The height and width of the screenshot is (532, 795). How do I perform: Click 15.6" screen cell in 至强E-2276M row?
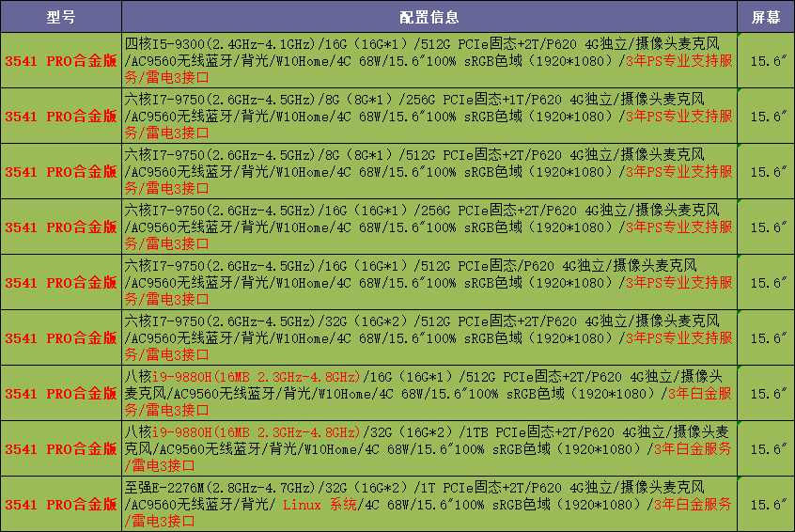click(766, 504)
